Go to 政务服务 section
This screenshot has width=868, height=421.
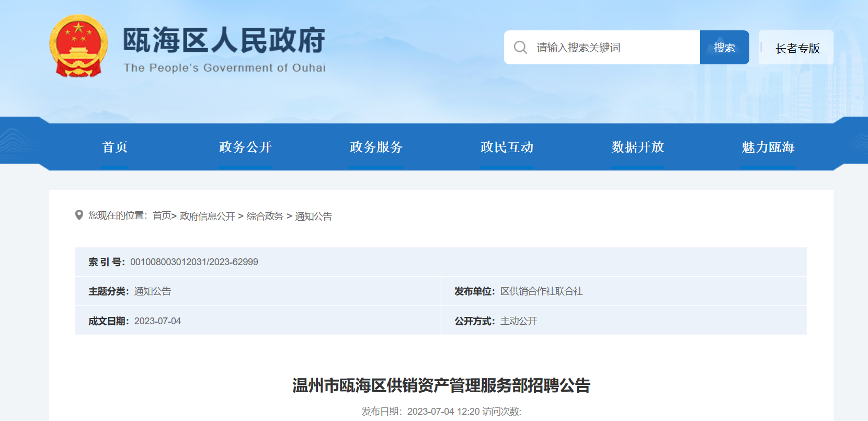tap(376, 147)
